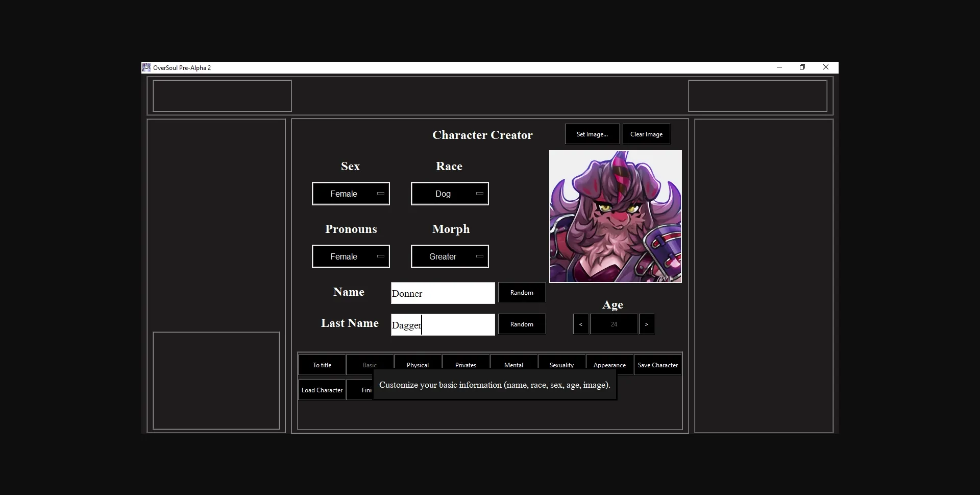Screen dimensions: 980x495
Task: Load a saved character
Action: click(x=322, y=389)
